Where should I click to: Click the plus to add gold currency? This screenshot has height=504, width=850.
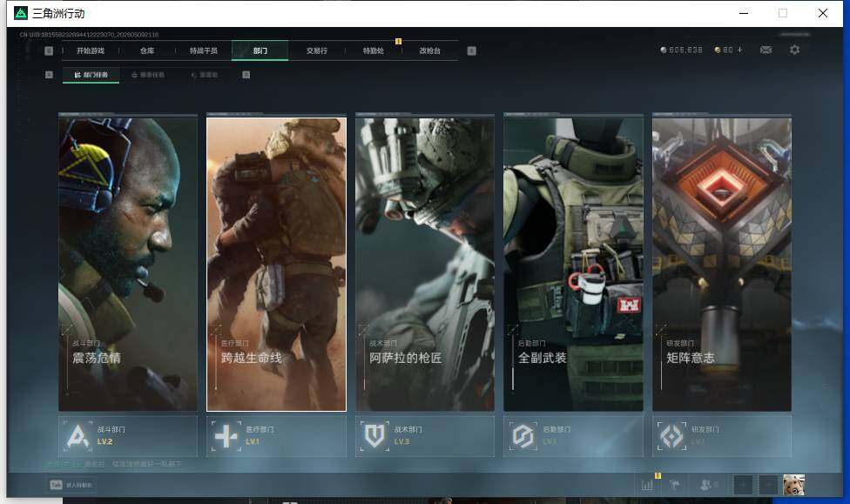740,50
